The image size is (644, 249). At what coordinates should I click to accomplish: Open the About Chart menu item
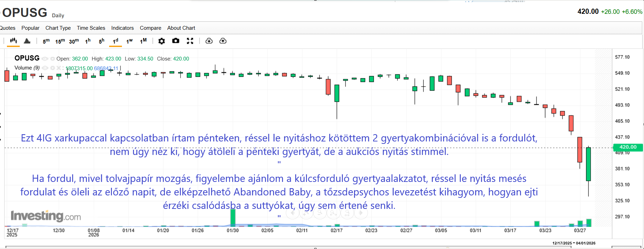[181, 28]
